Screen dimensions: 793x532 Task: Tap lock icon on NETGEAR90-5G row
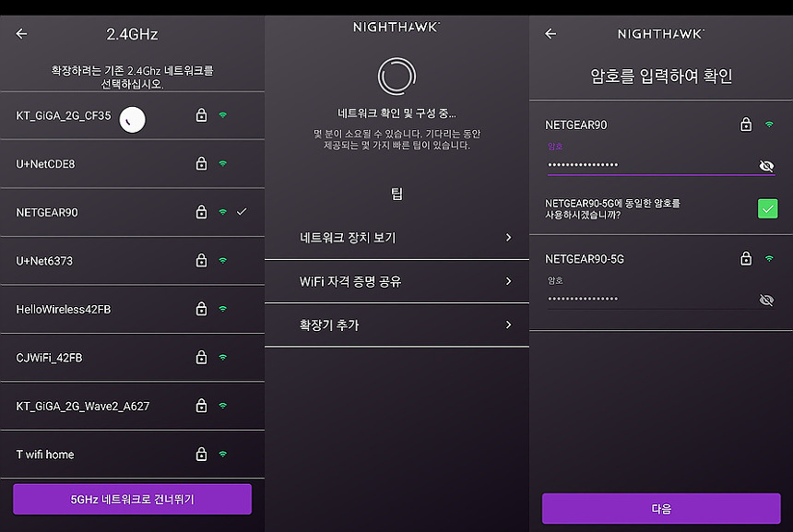tap(746, 258)
